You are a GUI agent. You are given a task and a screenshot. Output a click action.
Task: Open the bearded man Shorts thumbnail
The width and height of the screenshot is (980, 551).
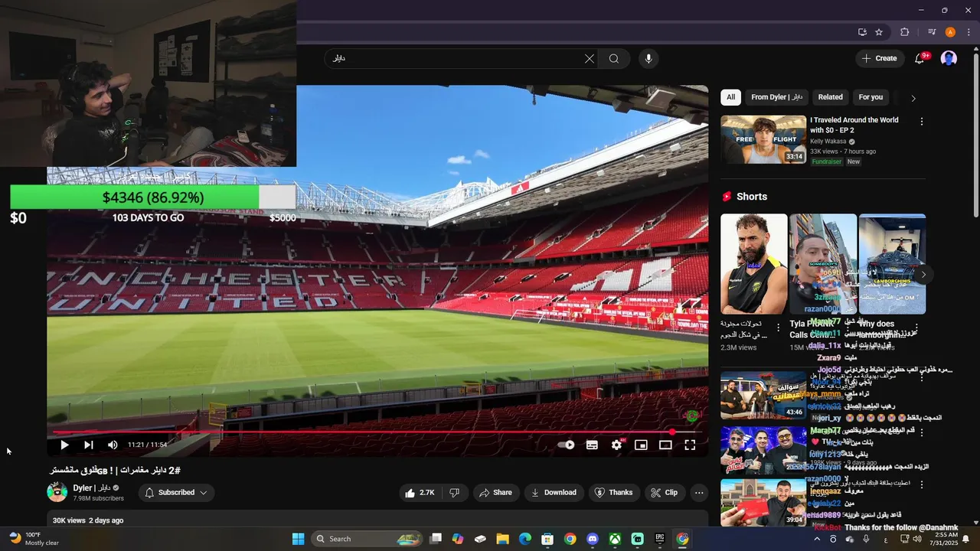click(x=753, y=264)
